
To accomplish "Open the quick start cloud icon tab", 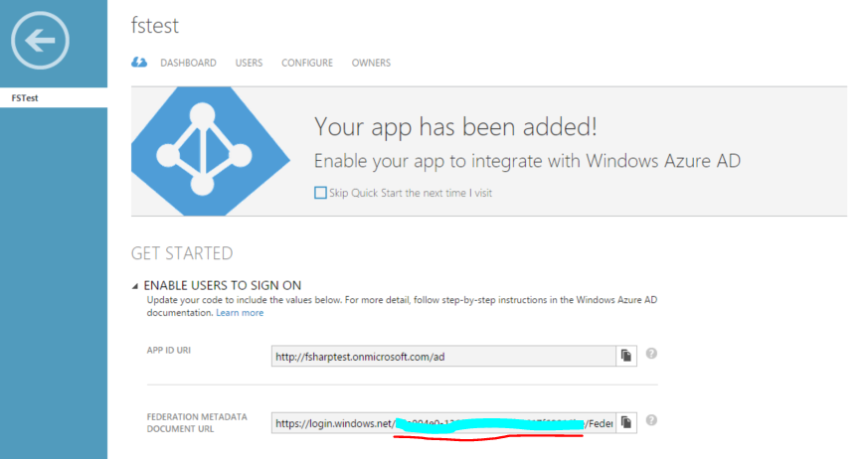I will coord(139,63).
